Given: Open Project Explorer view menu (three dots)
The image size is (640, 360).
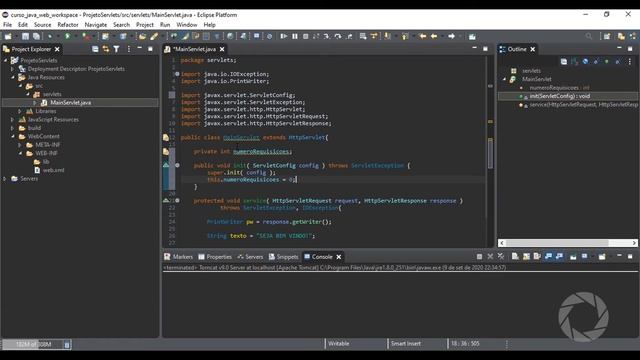Looking at the screenshot, I should coord(129,49).
